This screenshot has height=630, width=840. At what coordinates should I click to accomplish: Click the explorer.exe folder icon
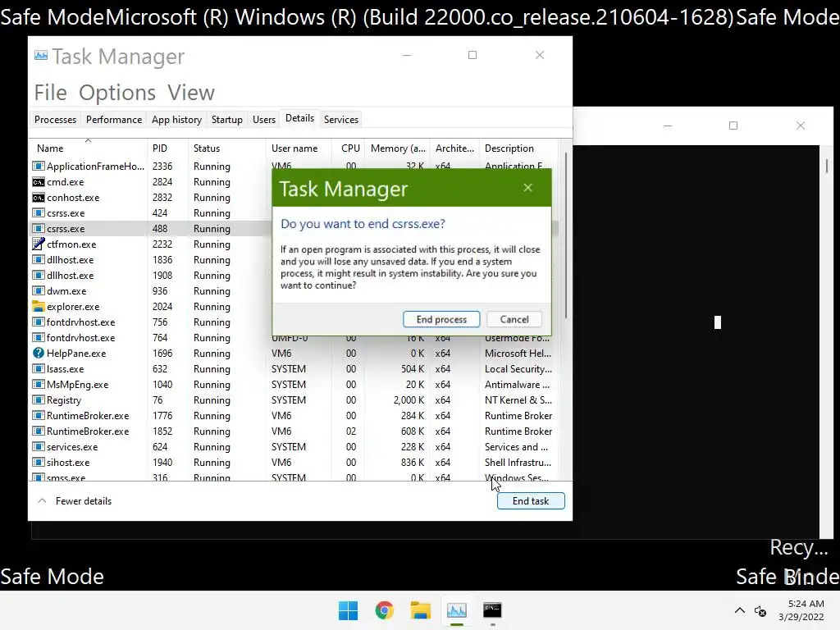pyautogui.click(x=38, y=307)
